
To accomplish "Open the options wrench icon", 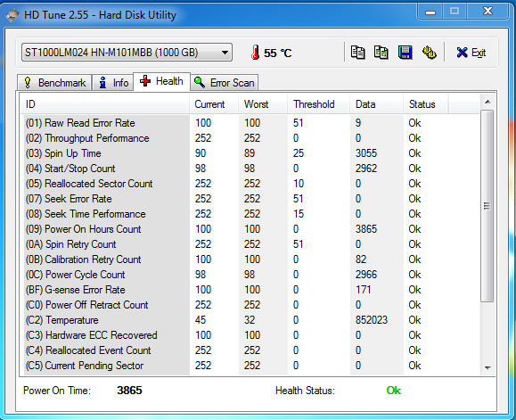I will tap(430, 53).
